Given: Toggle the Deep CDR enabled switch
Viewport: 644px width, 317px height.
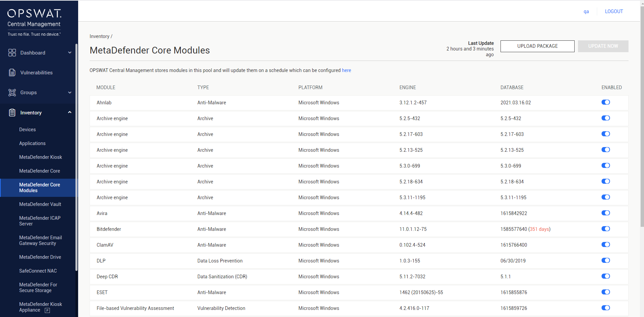Looking at the screenshot, I should pyautogui.click(x=606, y=276).
